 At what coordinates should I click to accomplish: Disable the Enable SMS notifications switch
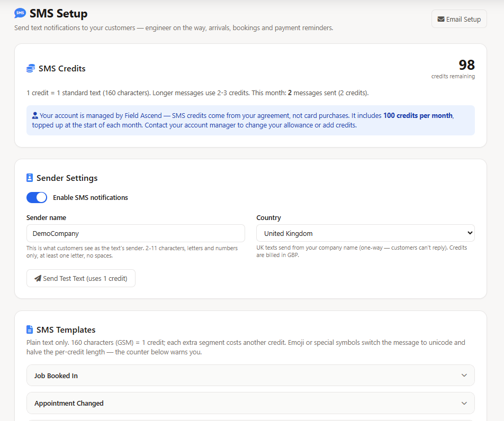37,197
